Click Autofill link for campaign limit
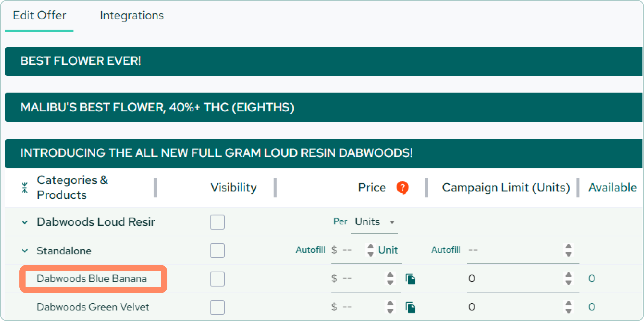644x321 pixels. tap(446, 250)
